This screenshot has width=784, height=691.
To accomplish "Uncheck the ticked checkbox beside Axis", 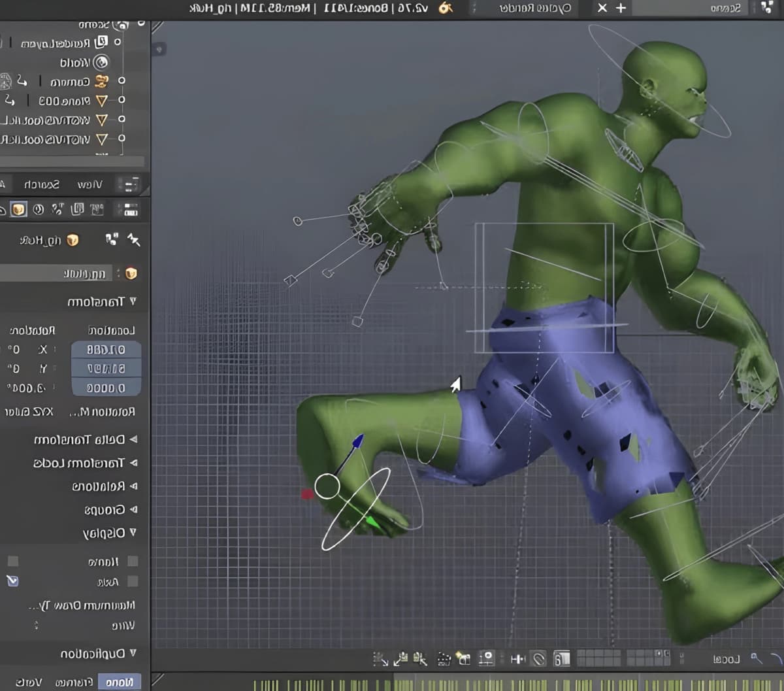I will tap(12, 581).
